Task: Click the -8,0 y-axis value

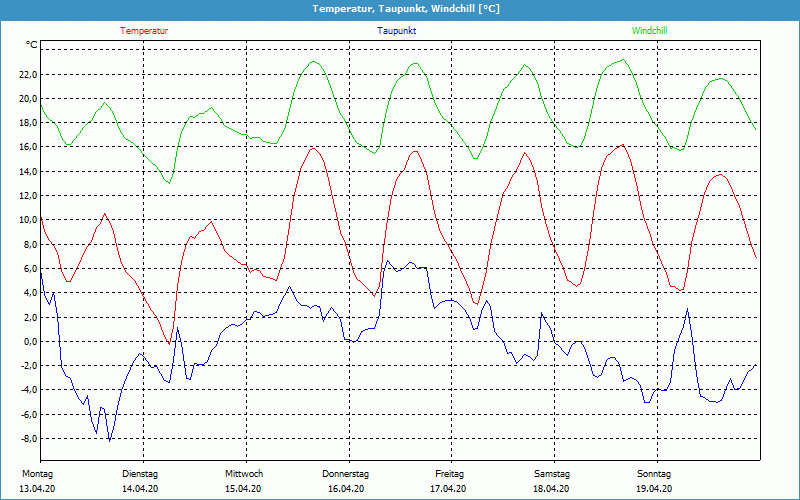Action: coord(29,439)
